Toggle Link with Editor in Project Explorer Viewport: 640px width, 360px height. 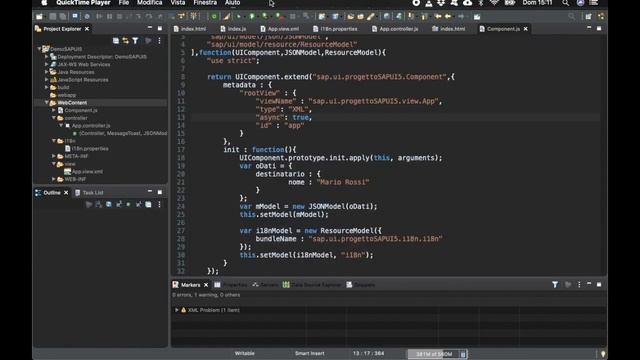(125, 40)
